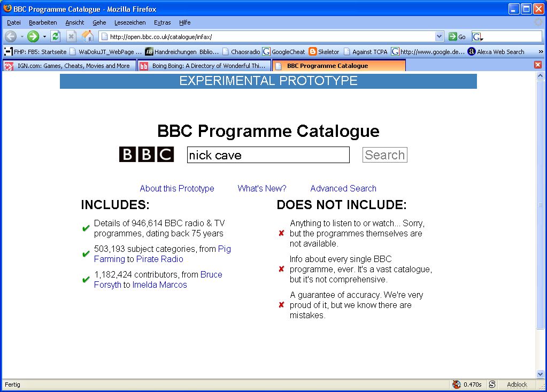Click the Search button
The image size is (547, 392).
(385, 155)
